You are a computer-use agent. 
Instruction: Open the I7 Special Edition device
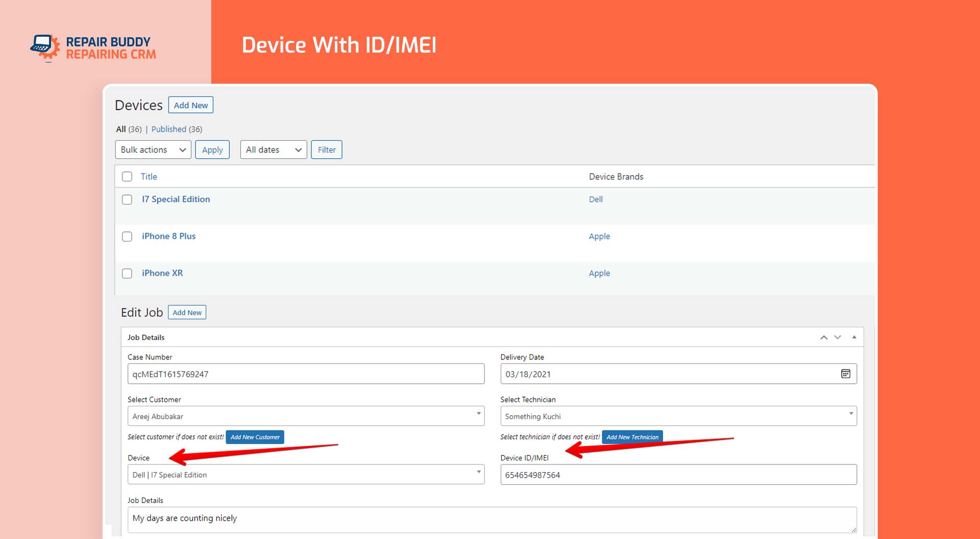tap(176, 199)
